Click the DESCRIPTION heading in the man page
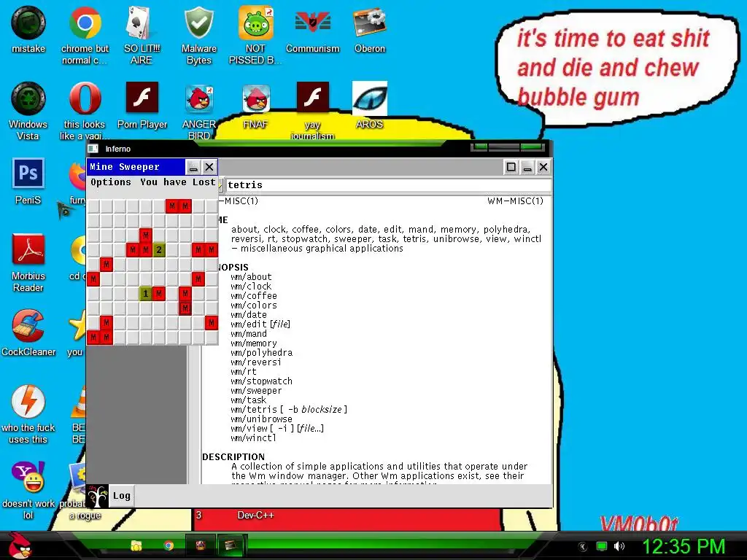This screenshot has height=560, width=747. (233, 456)
